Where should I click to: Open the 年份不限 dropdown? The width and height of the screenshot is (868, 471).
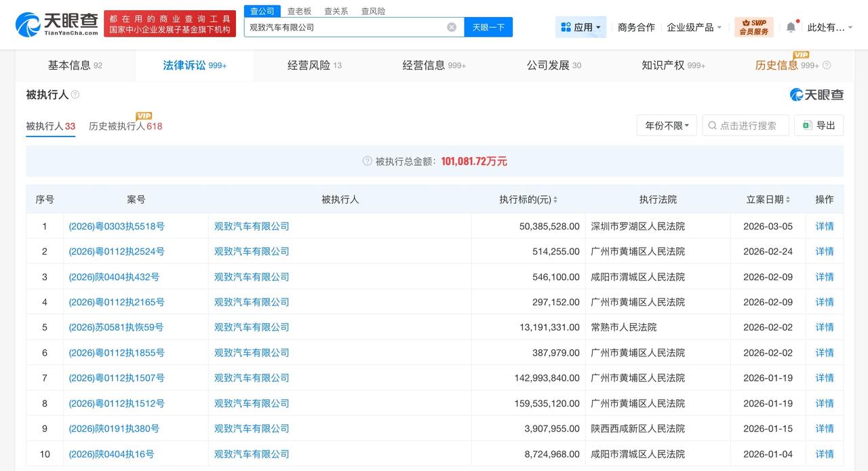coord(666,125)
